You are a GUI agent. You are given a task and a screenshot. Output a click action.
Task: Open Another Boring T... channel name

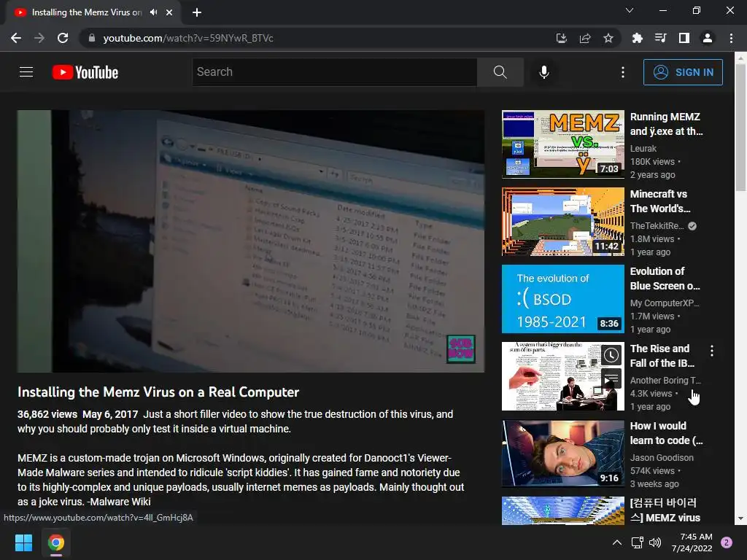click(x=665, y=380)
